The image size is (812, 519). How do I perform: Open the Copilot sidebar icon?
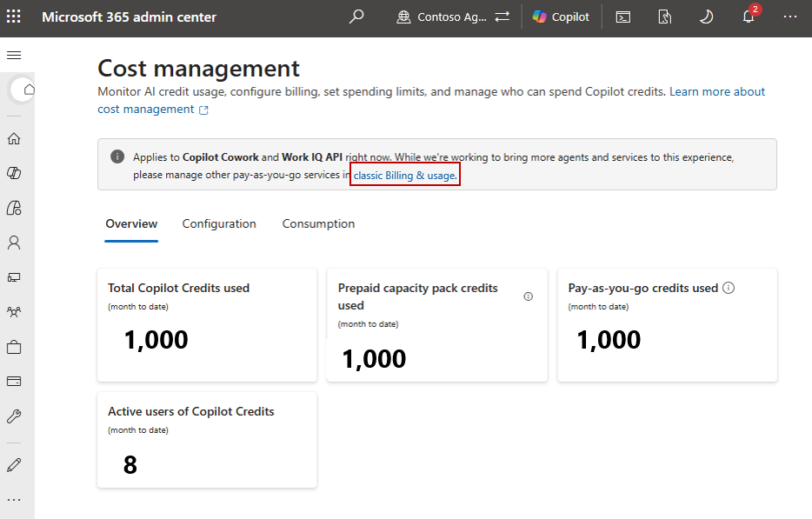[x=14, y=173]
